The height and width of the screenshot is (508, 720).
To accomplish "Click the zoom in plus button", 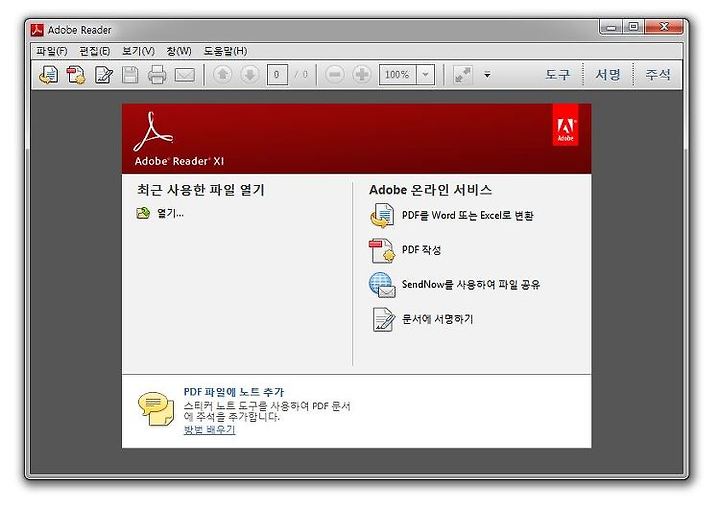I will (362, 74).
